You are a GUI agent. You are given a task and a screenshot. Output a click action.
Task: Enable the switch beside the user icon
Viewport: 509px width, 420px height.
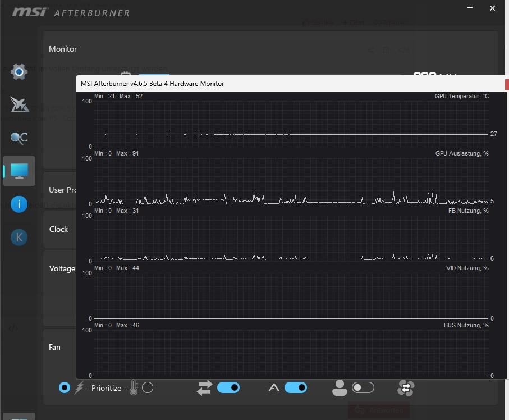pyautogui.click(x=363, y=387)
